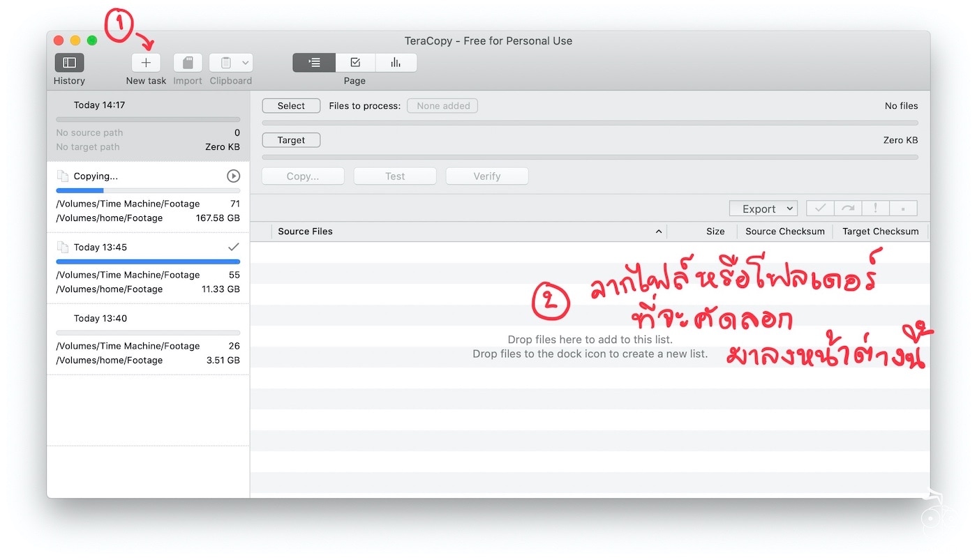Click the skipped arrow filter icon

848,209
